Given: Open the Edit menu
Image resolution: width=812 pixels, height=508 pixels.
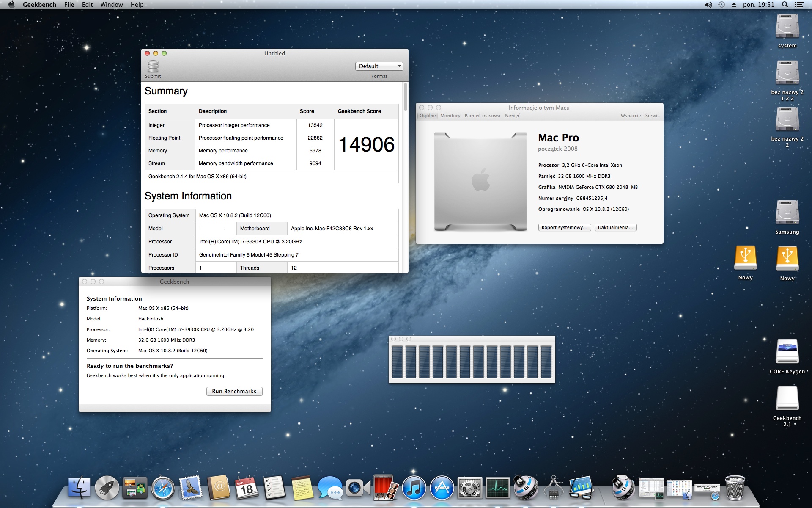Looking at the screenshot, I should click(x=88, y=5).
